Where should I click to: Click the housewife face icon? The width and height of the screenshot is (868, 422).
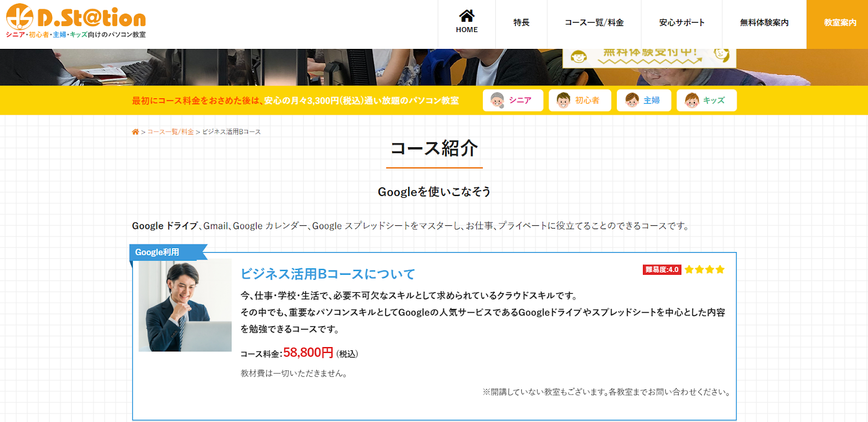632,100
